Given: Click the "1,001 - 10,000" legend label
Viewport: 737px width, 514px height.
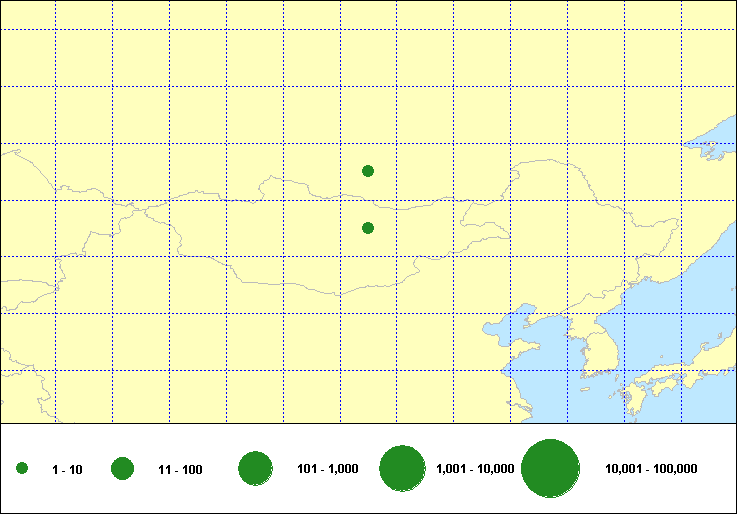Looking at the screenshot, I should coord(475,469).
